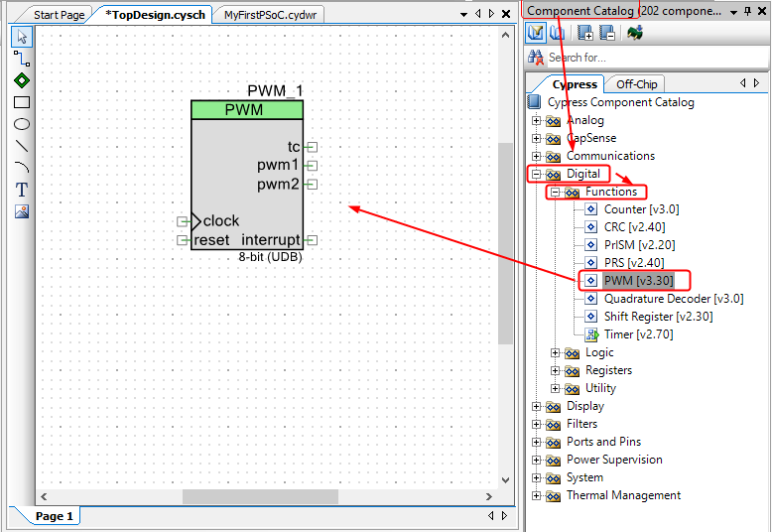
Task: Select Quadrature Decoder [v3.0] component
Action: click(x=673, y=299)
